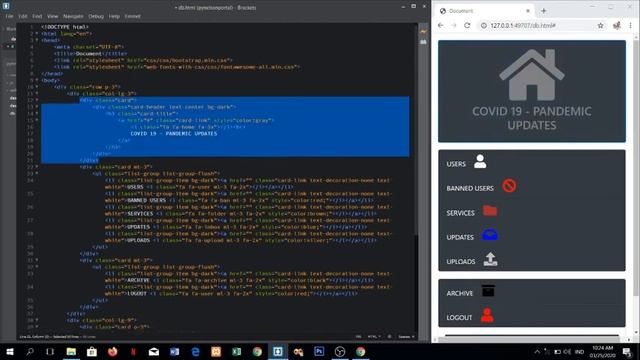Screen dimensions: 640x360
Task: Open the Chrome three-dot menu
Action: pyautogui.click(x=630, y=25)
